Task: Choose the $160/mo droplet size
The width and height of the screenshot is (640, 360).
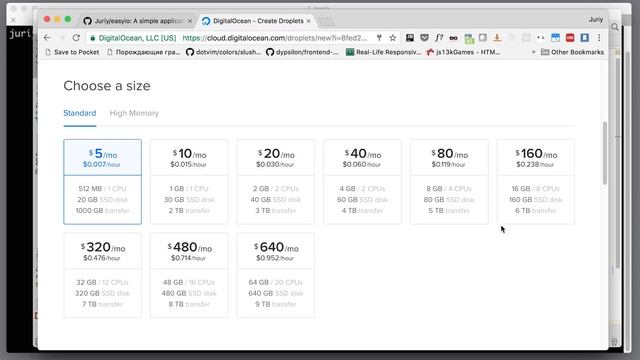Action: (536, 182)
